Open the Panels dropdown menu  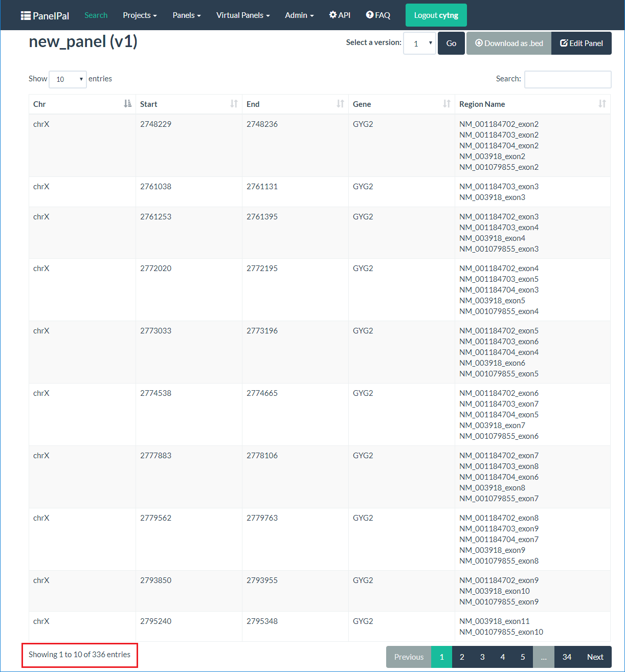pos(187,15)
